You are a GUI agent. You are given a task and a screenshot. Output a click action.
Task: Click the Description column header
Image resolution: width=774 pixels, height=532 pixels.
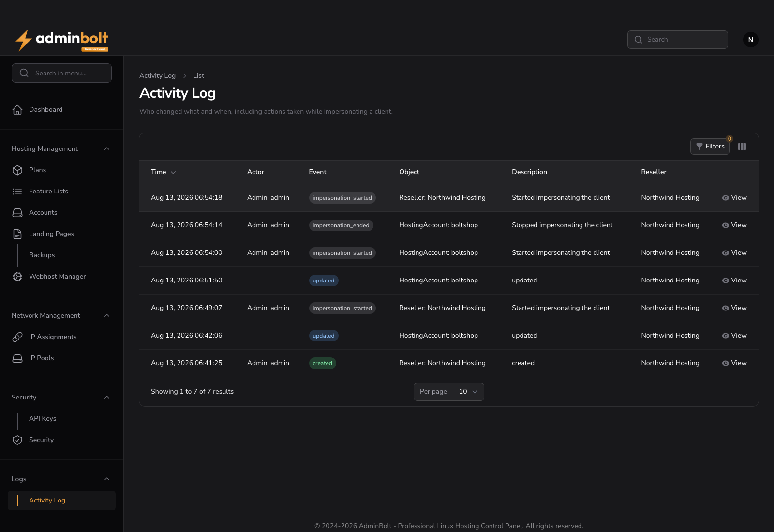tap(529, 172)
